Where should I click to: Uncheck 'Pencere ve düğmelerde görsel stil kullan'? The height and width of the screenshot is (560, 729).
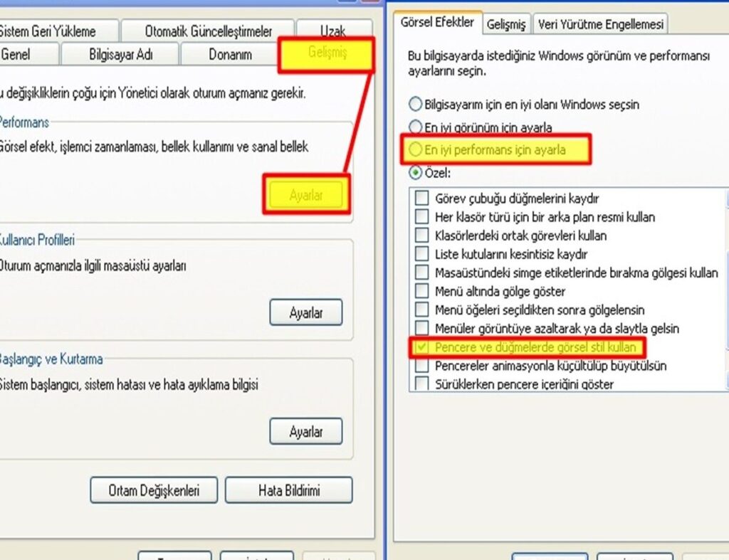[x=423, y=348]
